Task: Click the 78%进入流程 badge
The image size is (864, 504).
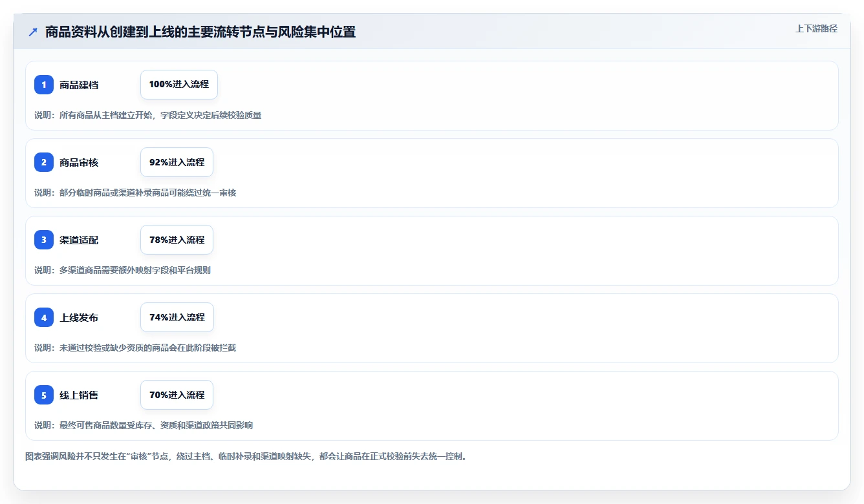Action: click(x=177, y=240)
